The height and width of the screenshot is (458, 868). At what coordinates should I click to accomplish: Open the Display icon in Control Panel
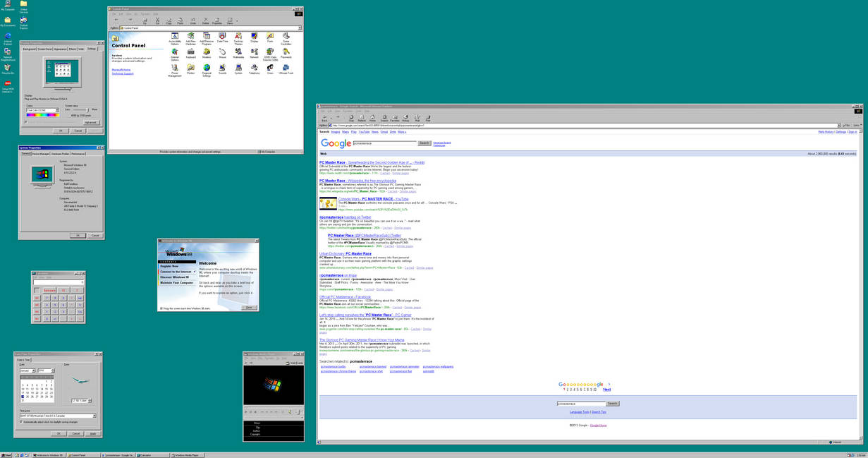pos(253,35)
